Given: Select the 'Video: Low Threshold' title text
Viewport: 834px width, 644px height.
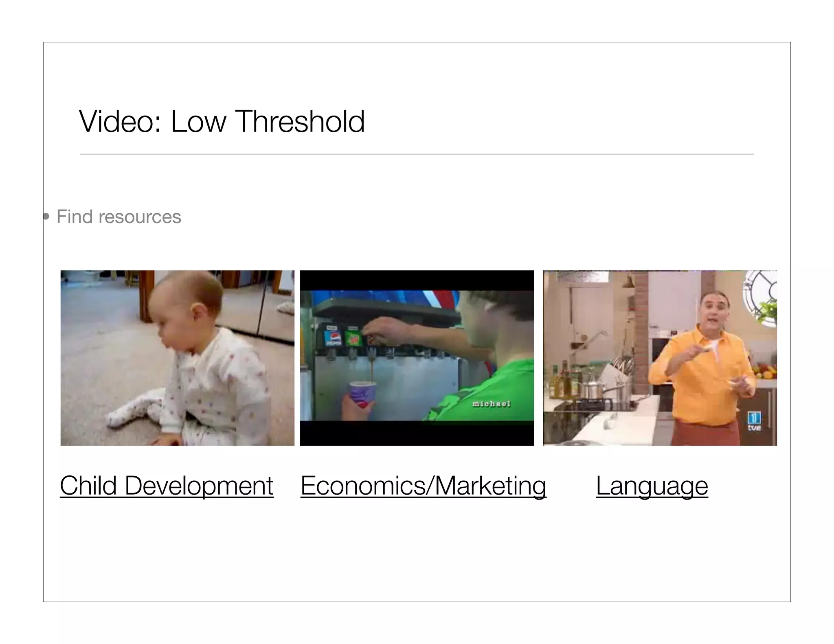Looking at the screenshot, I should tap(222, 121).
